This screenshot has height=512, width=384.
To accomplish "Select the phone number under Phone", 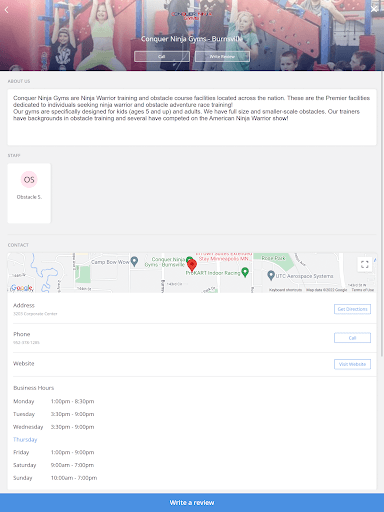I will click(x=26, y=342).
